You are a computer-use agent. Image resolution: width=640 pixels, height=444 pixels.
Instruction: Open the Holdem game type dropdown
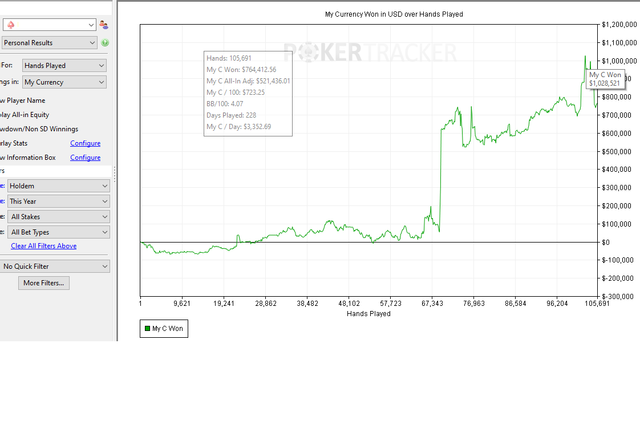[59, 186]
